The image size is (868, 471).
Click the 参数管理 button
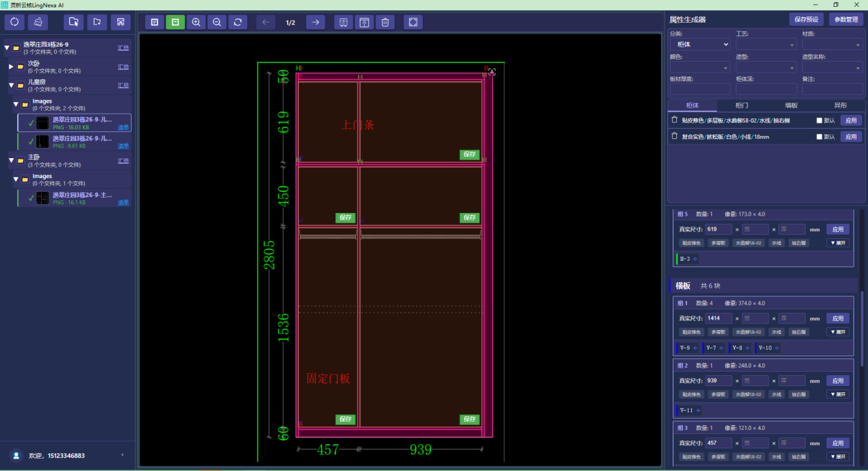(x=846, y=20)
